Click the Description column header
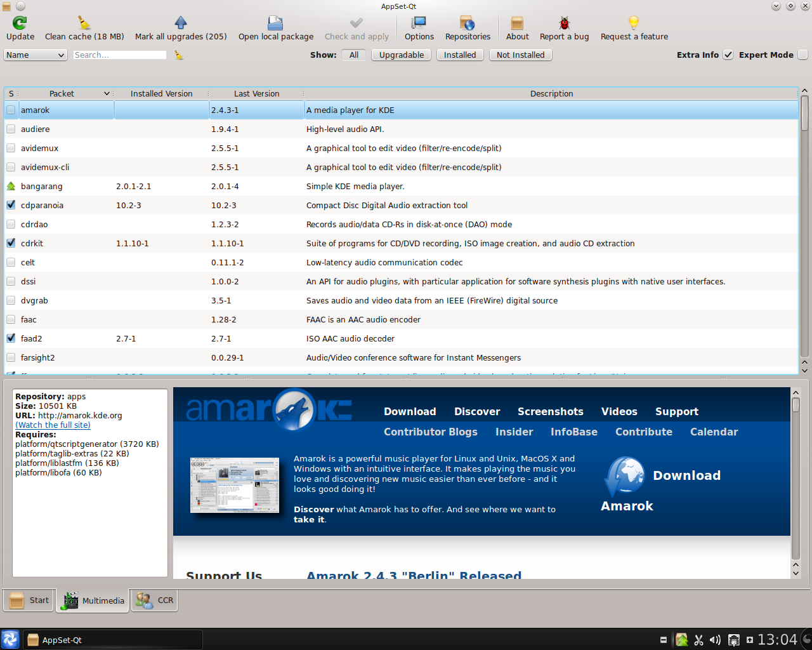Image resolution: width=812 pixels, height=650 pixels. [551, 93]
